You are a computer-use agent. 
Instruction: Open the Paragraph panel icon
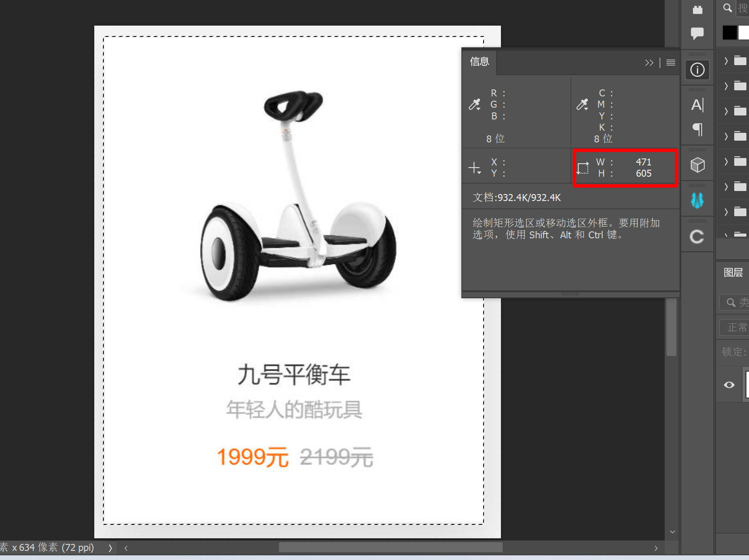(x=697, y=129)
